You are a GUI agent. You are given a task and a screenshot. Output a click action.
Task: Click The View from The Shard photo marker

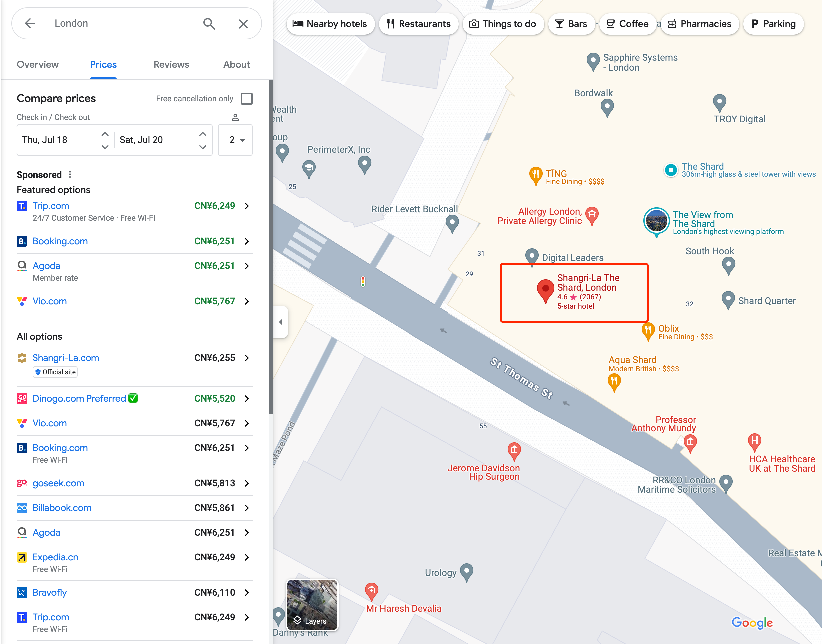(656, 221)
